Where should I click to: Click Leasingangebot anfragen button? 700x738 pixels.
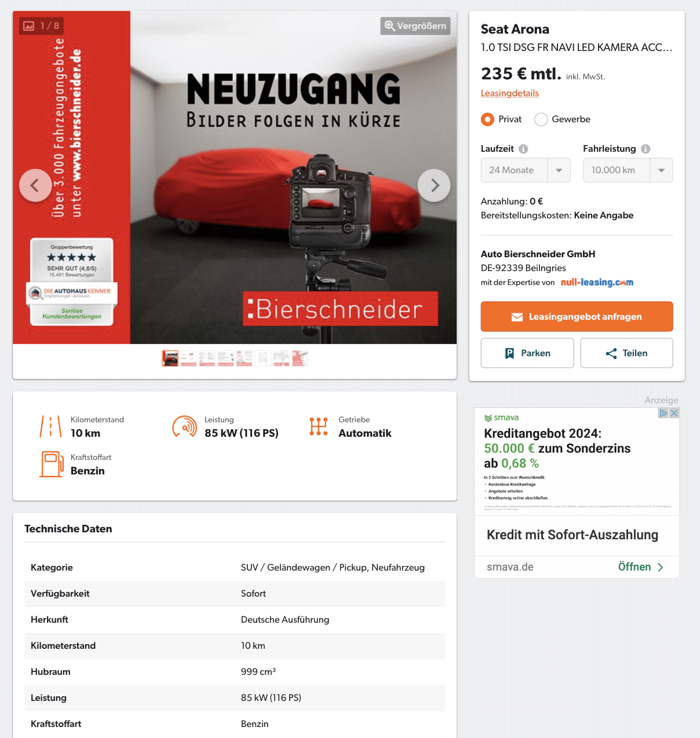[x=577, y=317]
